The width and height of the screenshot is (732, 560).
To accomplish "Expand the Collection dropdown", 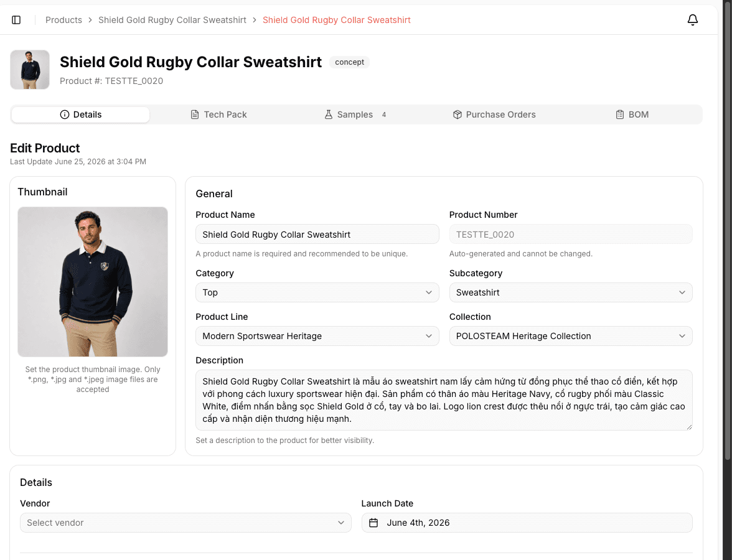I will pos(571,336).
